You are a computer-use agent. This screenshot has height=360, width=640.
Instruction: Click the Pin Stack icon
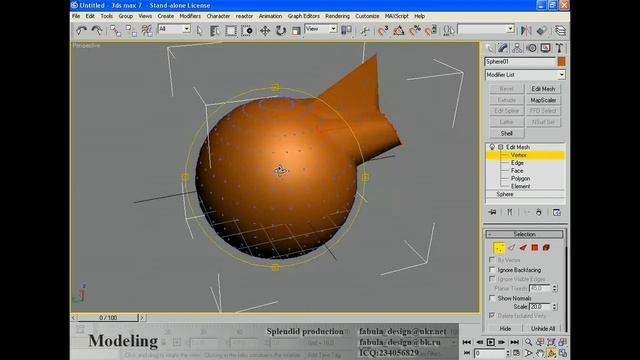coord(492,212)
